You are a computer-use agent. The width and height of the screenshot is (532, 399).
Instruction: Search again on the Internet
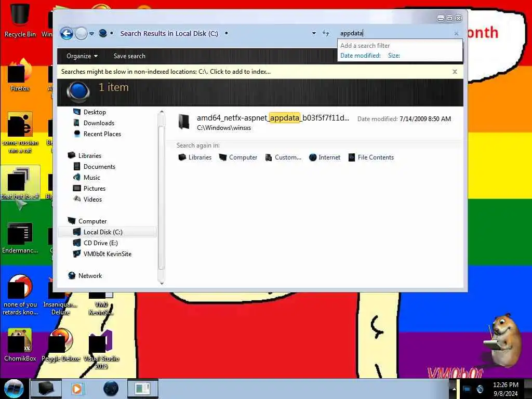pos(324,157)
